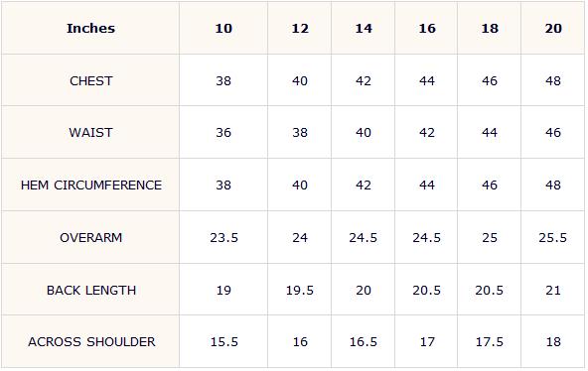Select the size 10 column header
This screenshot has width=588, height=371.
coord(223,29)
